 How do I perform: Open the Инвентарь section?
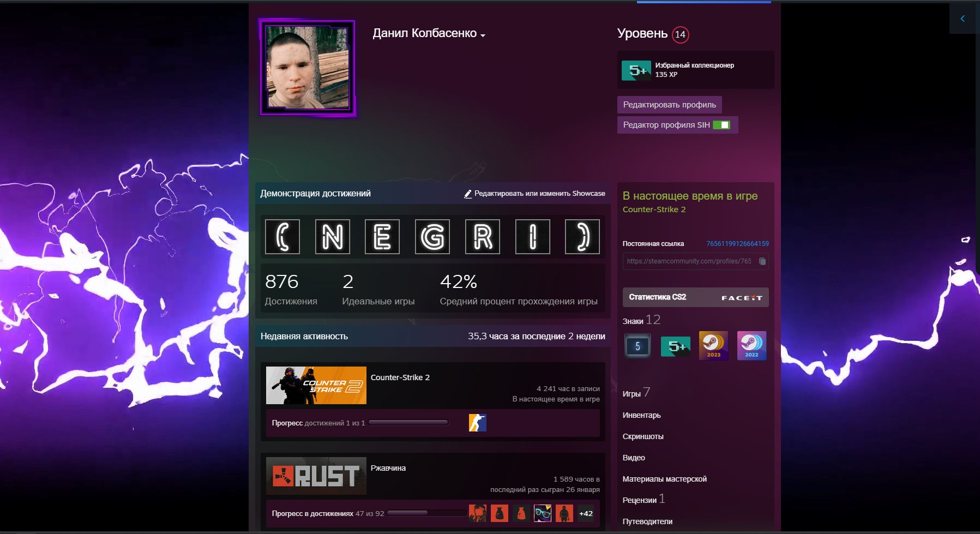[641, 415]
